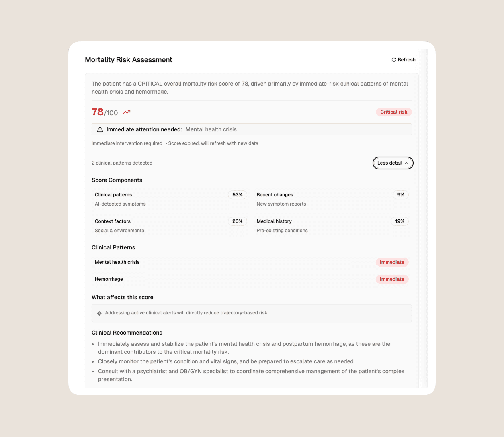The height and width of the screenshot is (437, 504).
Task: Select the Context factors 20% component
Action: (x=171, y=226)
